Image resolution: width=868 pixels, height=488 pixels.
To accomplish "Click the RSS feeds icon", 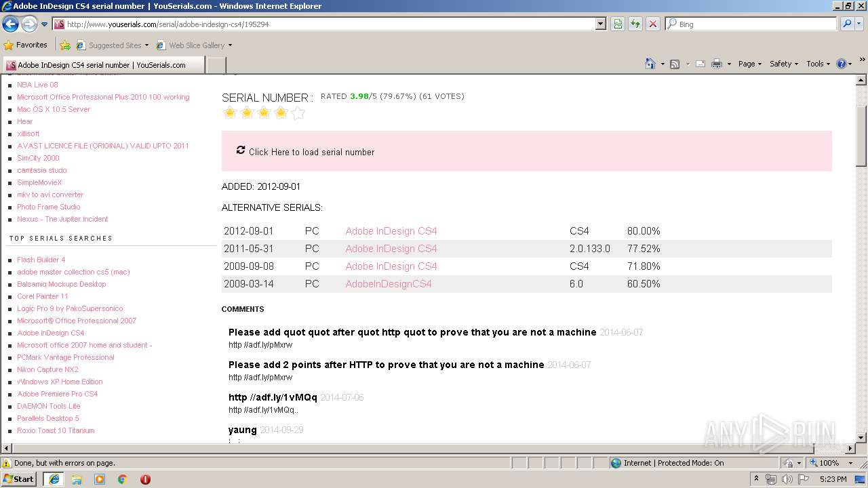I will (675, 64).
